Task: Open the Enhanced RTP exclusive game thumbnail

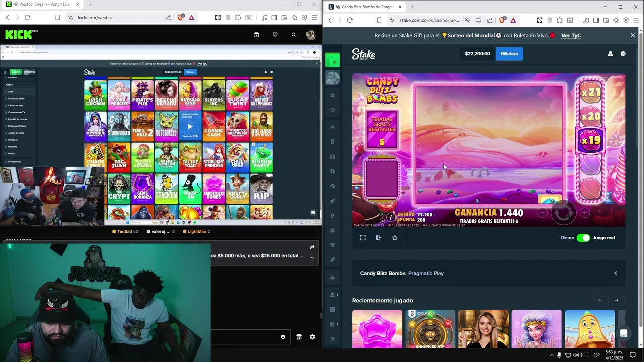Action: point(430,329)
